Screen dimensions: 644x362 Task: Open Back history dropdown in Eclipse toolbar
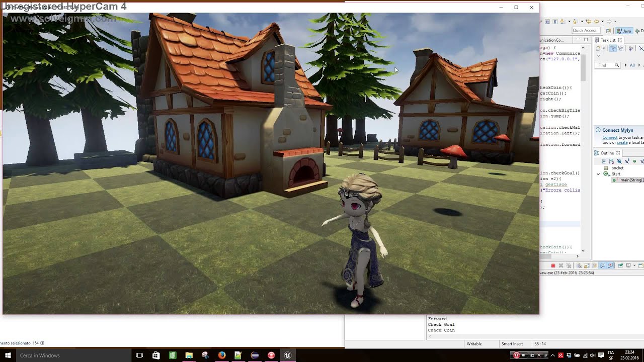tap(602, 22)
